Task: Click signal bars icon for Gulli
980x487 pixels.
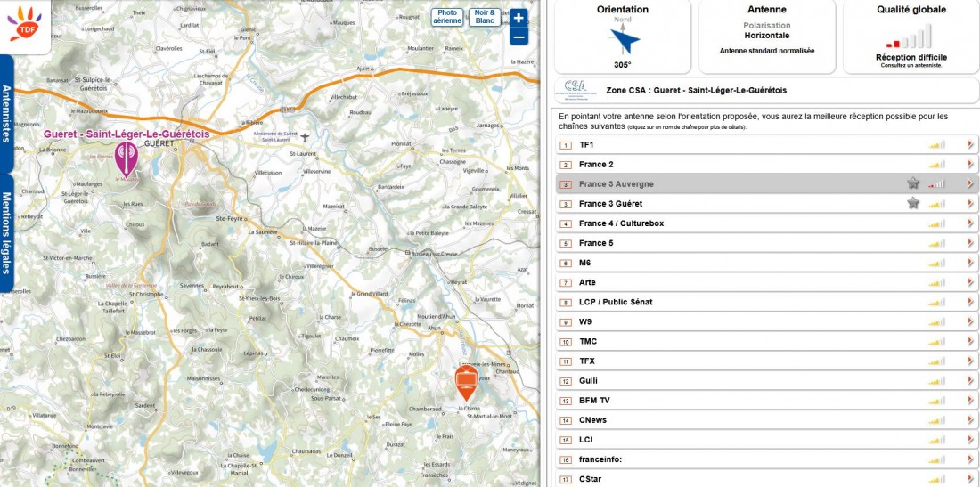Action: 937,381
